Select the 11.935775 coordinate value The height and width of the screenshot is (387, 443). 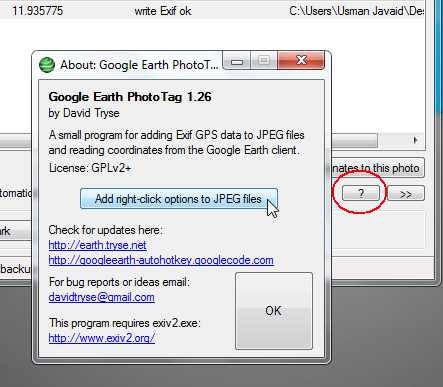click(37, 11)
